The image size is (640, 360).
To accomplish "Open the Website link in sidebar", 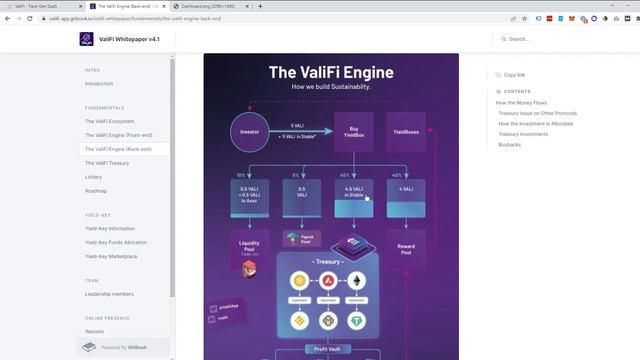I will [x=94, y=331].
